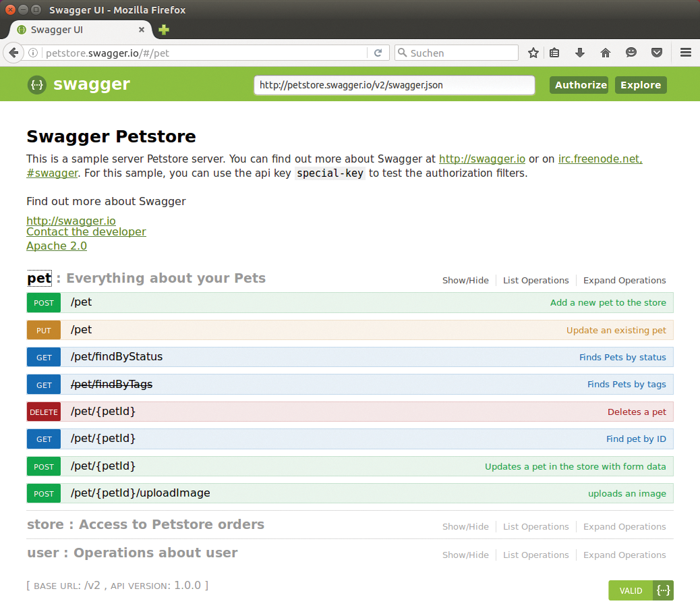Click the PUT badge for the /pet endpoint
This screenshot has height=614, width=700.
pyautogui.click(x=43, y=330)
